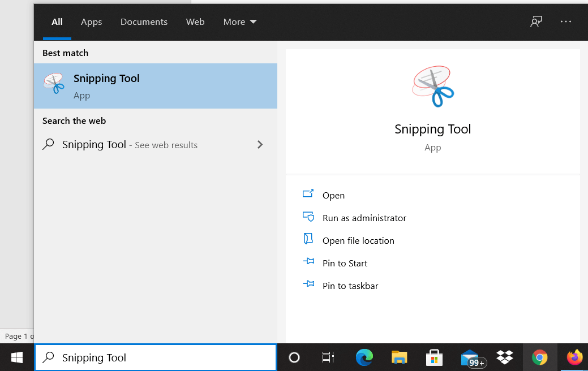Click the search magnifier icon in taskbar box
Screen dimensions: 588x371
[x=48, y=357]
